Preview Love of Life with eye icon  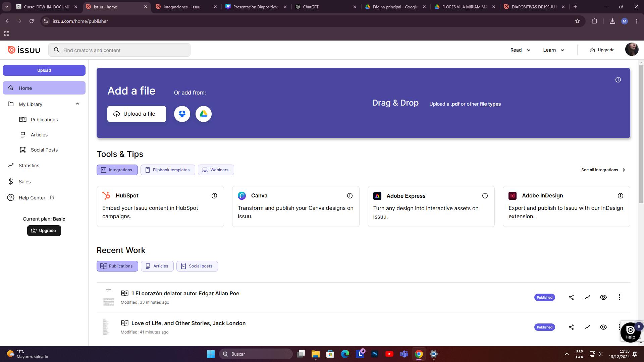[x=603, y=327]
